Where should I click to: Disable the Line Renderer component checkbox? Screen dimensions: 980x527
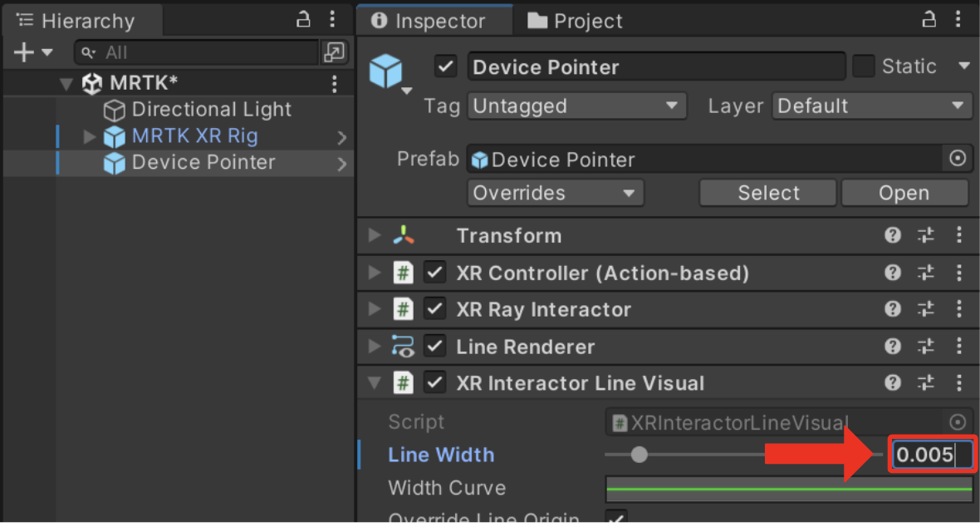pyautogui.click(x=434, y=346)
